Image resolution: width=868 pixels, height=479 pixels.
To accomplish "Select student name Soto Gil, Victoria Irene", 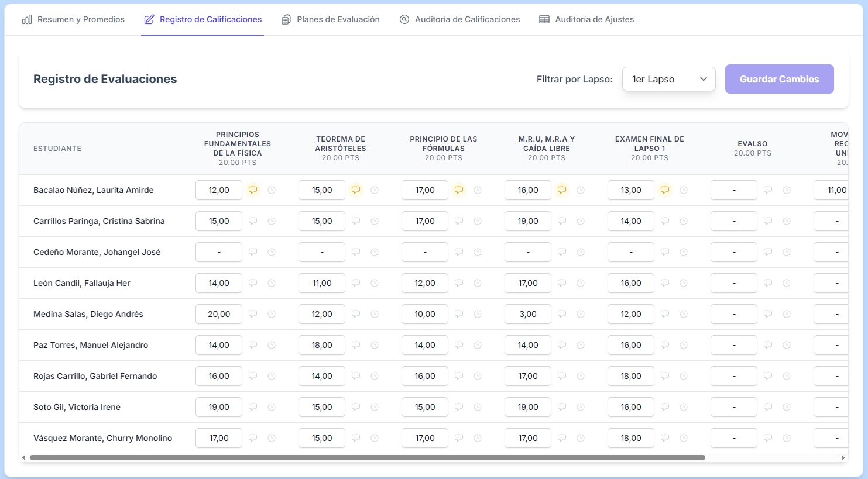I will pos(77,407).
